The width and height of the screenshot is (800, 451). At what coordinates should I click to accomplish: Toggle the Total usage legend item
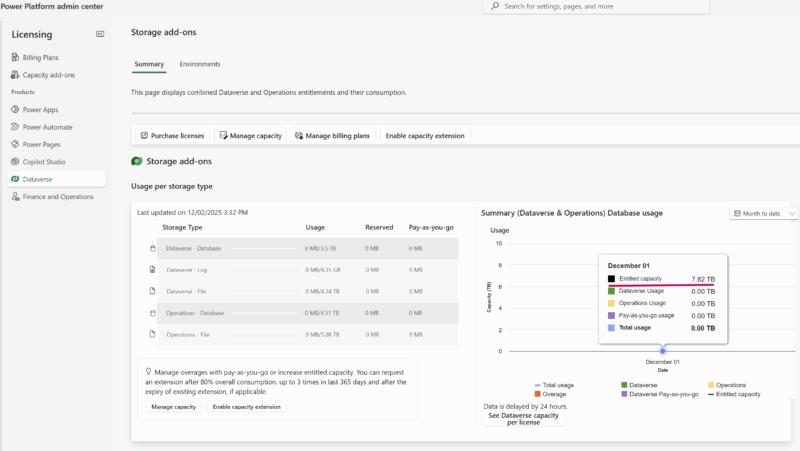click(556, 385)
